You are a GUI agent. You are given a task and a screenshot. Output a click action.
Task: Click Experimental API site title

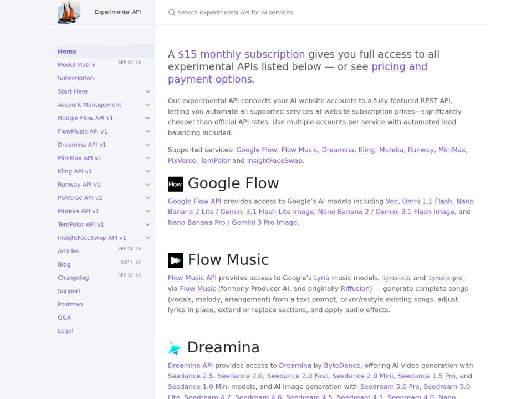[x=117, y=12]
